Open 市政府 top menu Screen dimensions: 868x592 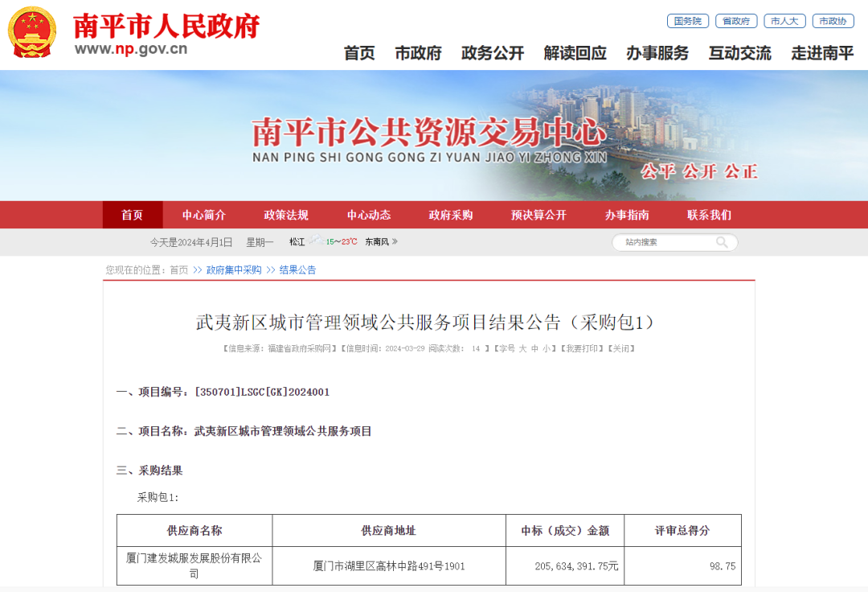point(418,53)
